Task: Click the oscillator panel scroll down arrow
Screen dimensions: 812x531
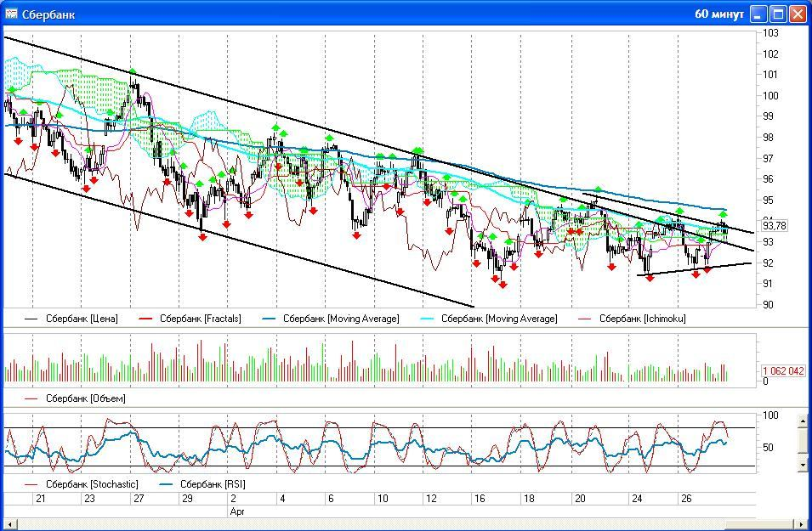Action: click(x=803, y=466)
